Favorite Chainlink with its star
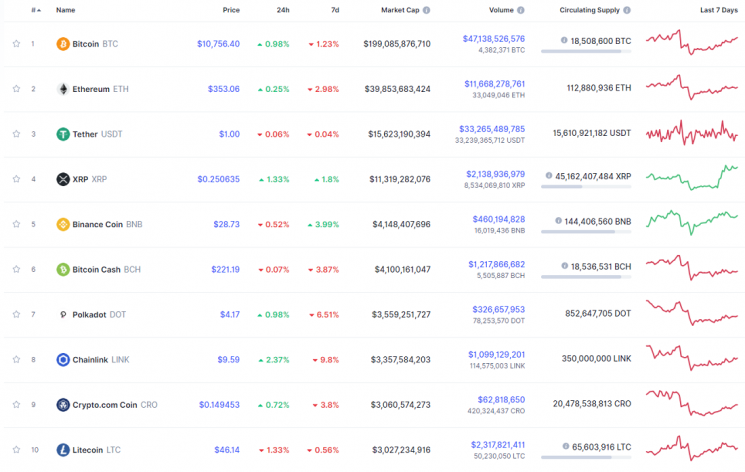Image resolution: width=745 pixels, height=472 pixels. [16, 359]
